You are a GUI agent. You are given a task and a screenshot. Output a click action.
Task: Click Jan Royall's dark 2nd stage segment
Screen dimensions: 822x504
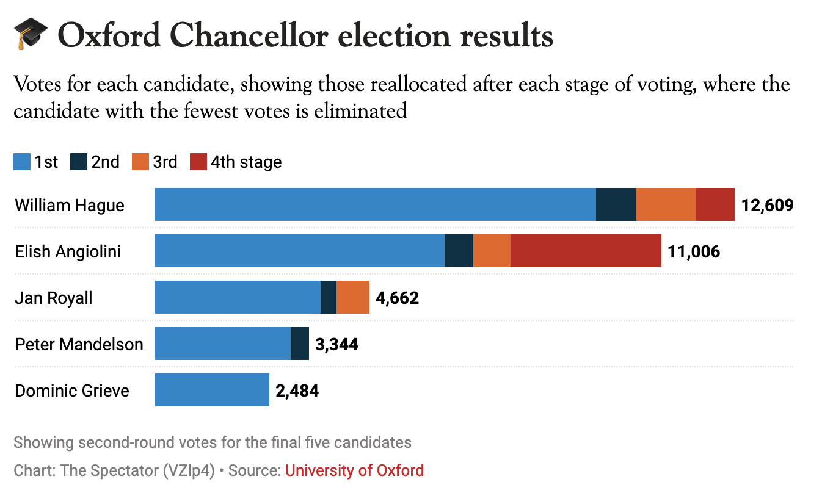click(x=329, y=297)
